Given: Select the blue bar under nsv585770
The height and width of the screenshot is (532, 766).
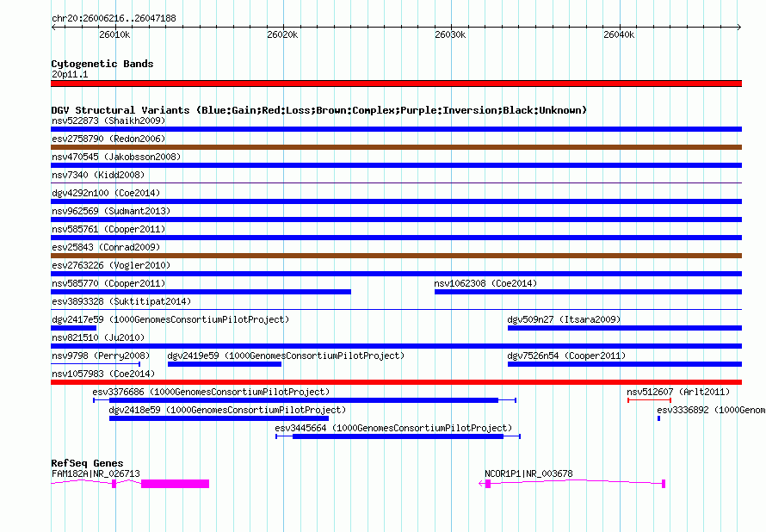Looking at the screenshot, I should [201, 292].
